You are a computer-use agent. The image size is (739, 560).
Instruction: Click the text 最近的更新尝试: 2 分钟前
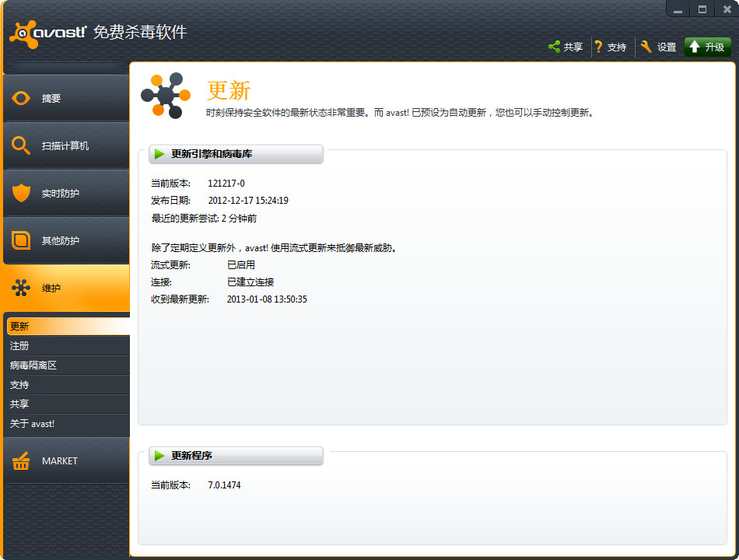point(204,219)
